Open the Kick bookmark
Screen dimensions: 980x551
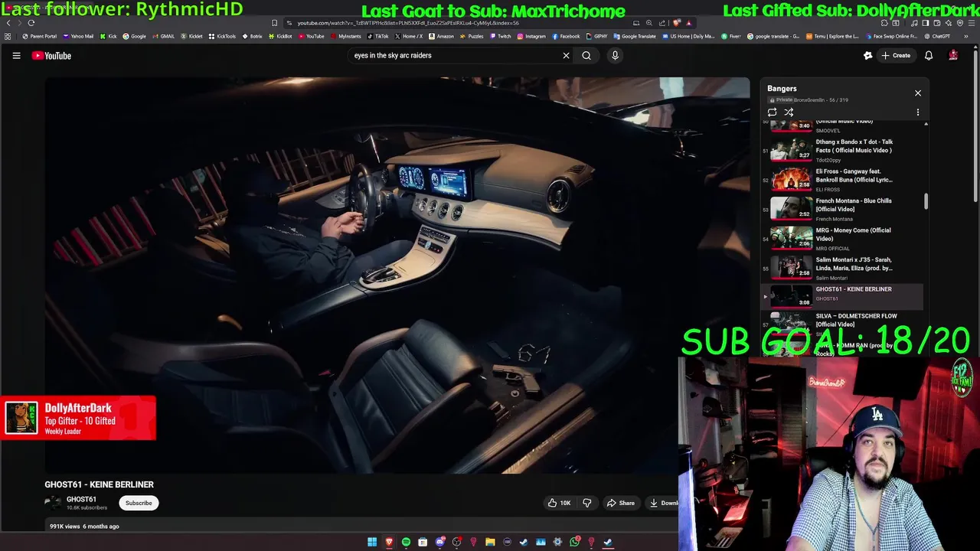coord(108,36)
